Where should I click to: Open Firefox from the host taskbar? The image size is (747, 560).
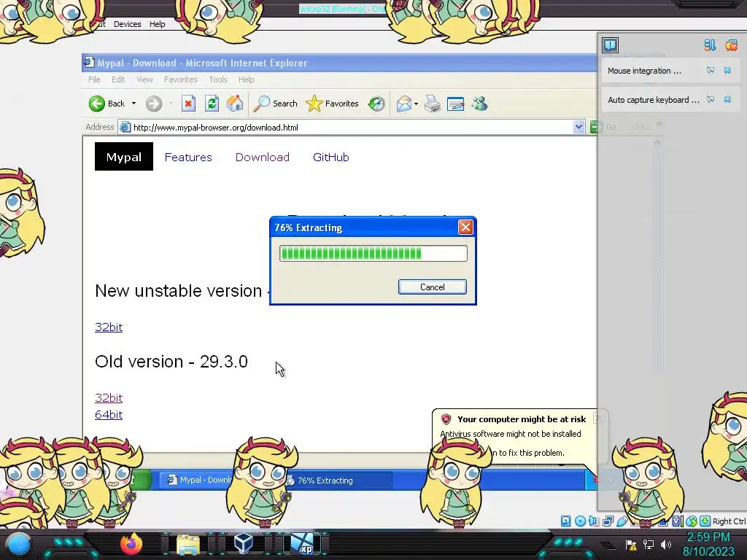pos(131,544)
